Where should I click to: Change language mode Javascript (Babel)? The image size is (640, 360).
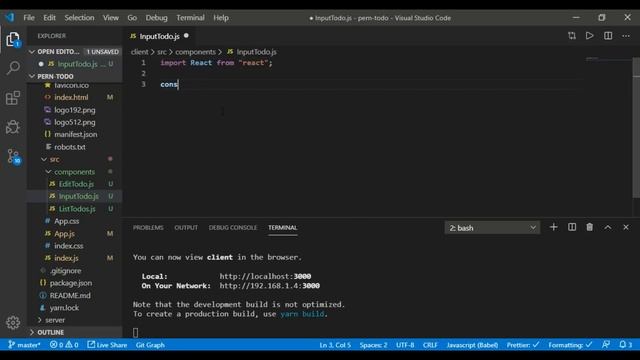[472, 345]
